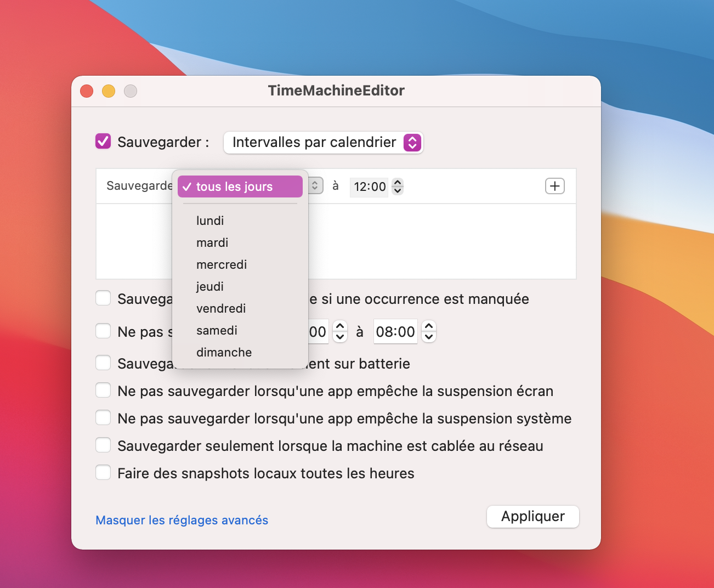Viewport: 714px width, 588px height.
Task: Click the 08:00 time input field
Action: pyautogui.click(x=395, y=331)
